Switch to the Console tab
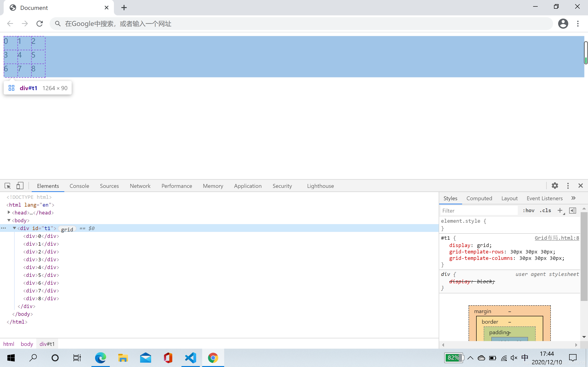This screenshot has height=367, width=588. (x=79, y=186)
